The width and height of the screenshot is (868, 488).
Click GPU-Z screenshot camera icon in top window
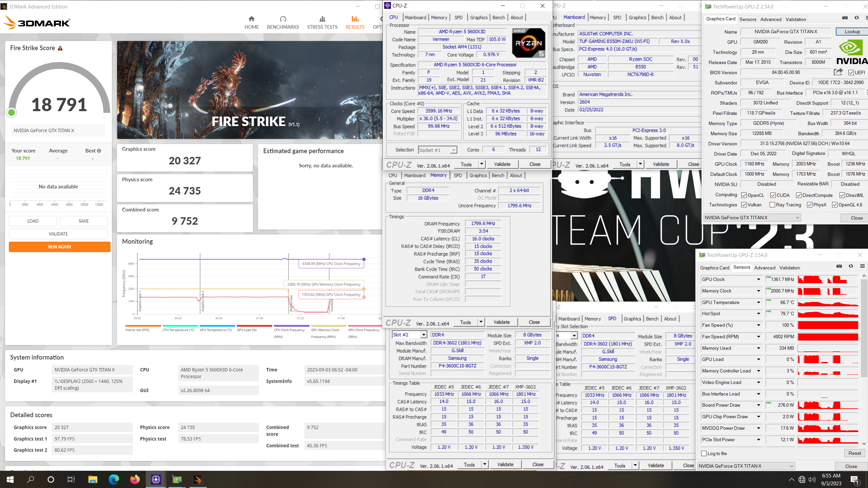click(845, 18)
